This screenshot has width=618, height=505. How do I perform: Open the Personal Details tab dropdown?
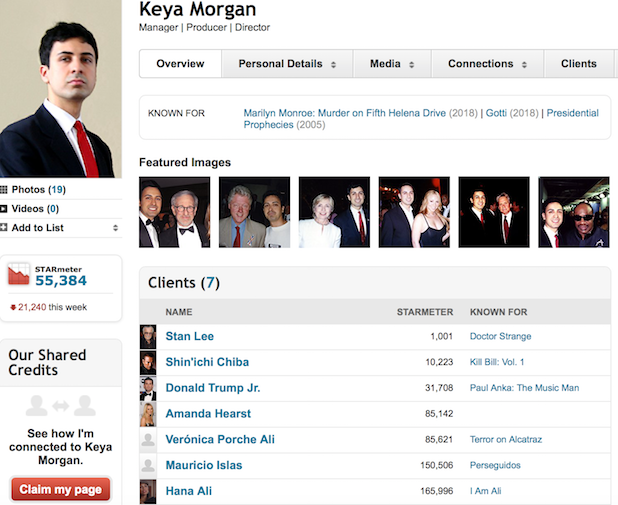click(286, 64)
